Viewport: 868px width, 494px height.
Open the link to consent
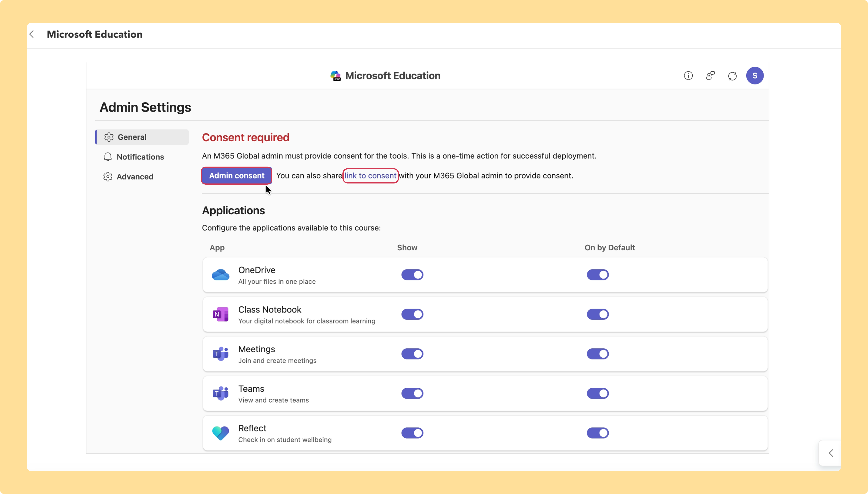370,175
